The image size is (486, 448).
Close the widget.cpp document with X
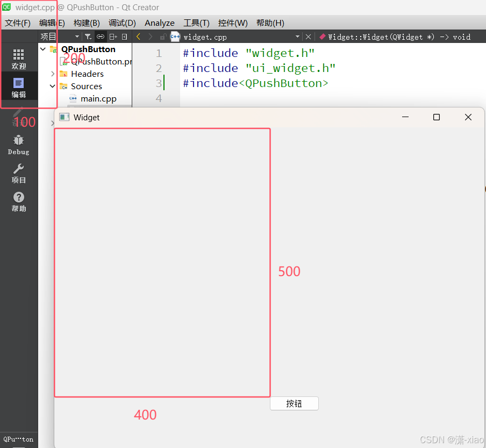click(x=308, y=37)
